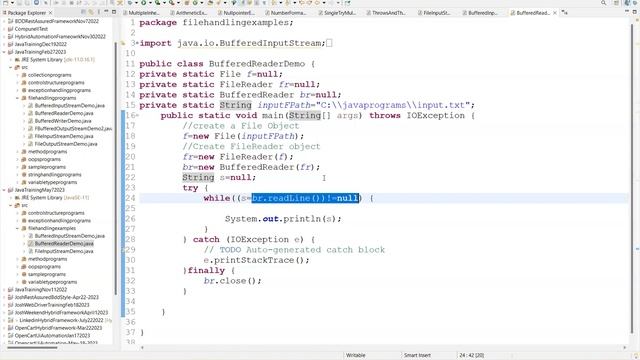The height and width of the screenshot is (360, 640).
Task: Close the Package Explorer tab
Action: (50, 13)
